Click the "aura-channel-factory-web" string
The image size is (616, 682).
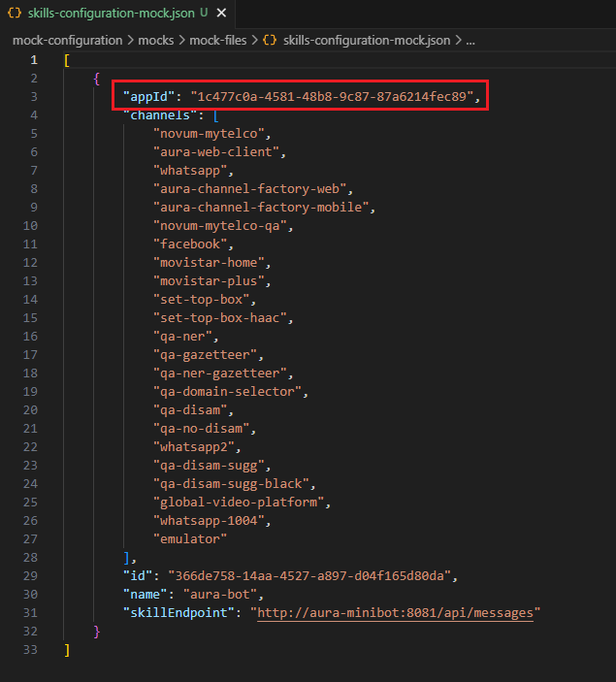249,189
